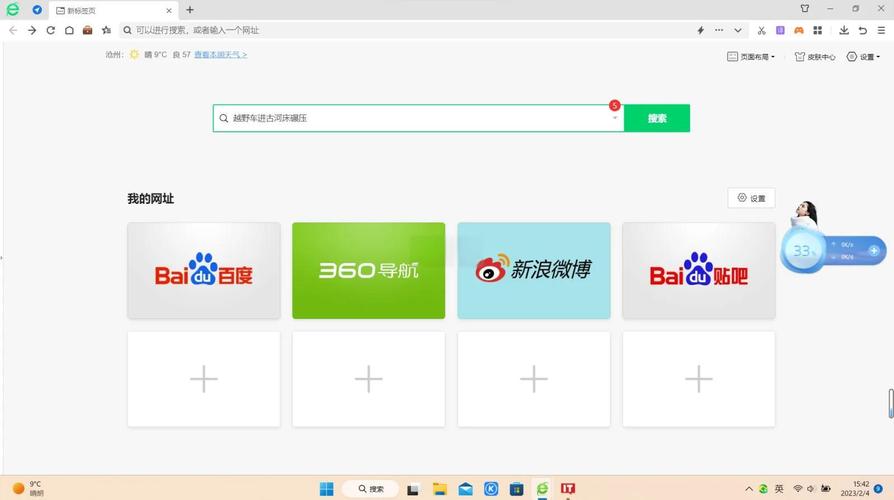
Task: Open 查看本周天气 weather link
Action: pos(221,55)
